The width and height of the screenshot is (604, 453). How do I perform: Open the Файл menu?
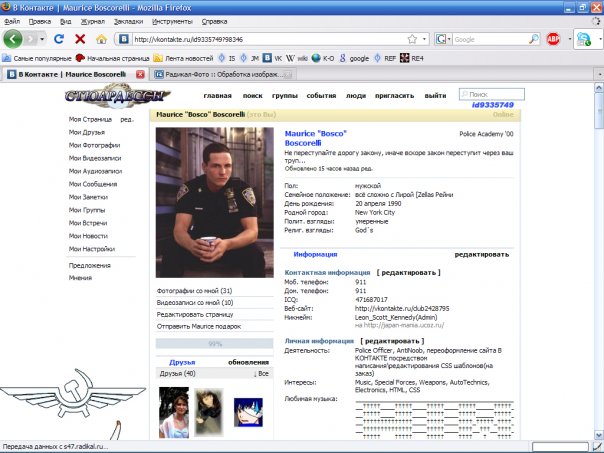coord(12,22)
